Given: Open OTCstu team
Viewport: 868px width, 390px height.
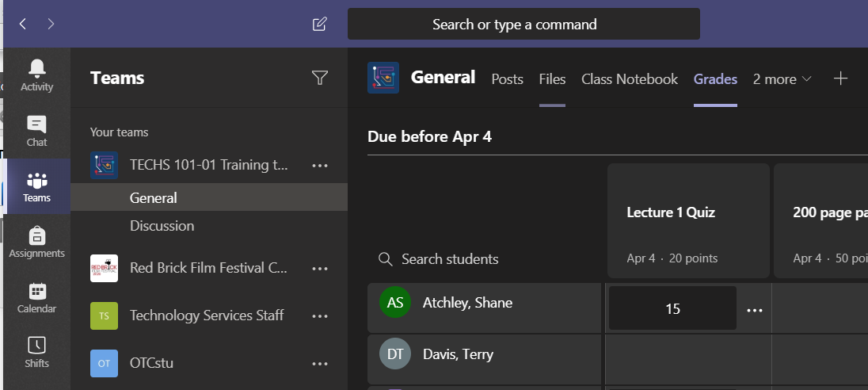Looking at the screenshot, I should pyautogui.click(x=152, y=363).
